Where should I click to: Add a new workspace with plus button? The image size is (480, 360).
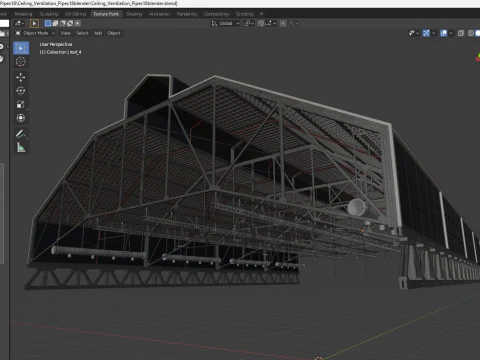261,14
